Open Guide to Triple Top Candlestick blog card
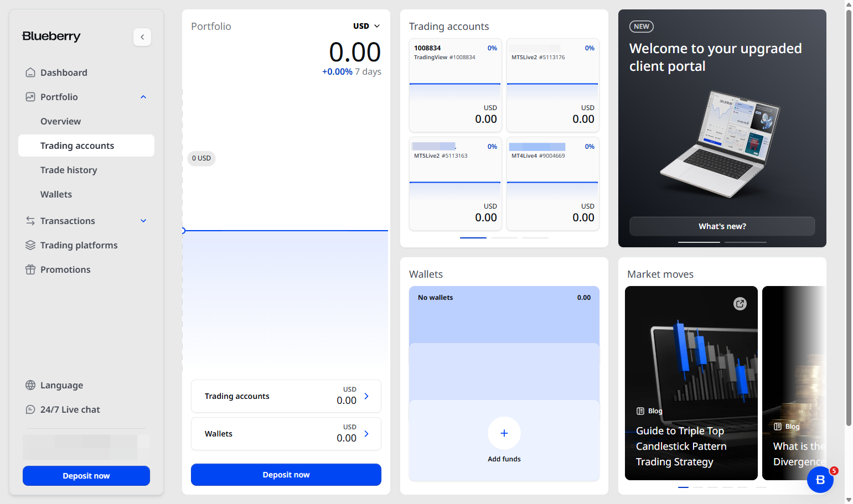Viewport: 853px width, 504px height. point(691,383)
